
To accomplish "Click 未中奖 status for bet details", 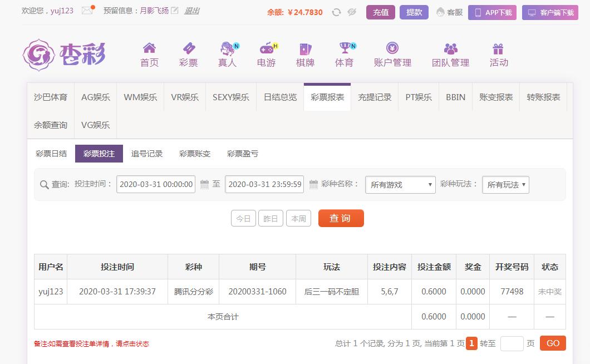I will (x=550, y=292).
